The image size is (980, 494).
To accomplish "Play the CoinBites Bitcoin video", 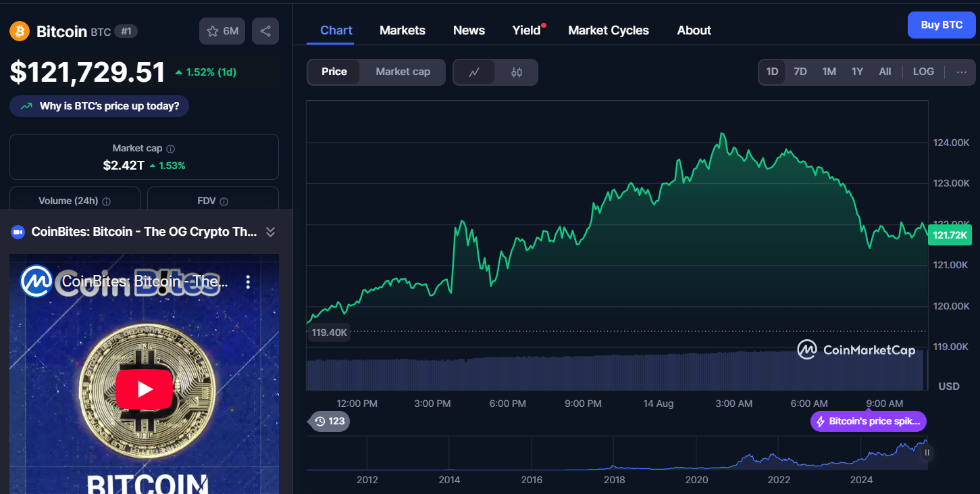I will 144,389.
